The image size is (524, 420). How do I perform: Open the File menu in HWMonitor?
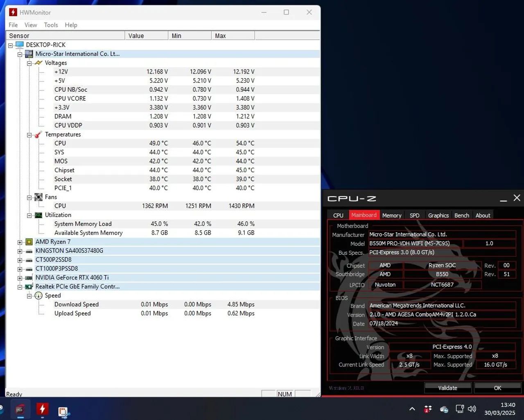(x=13, y=25)
